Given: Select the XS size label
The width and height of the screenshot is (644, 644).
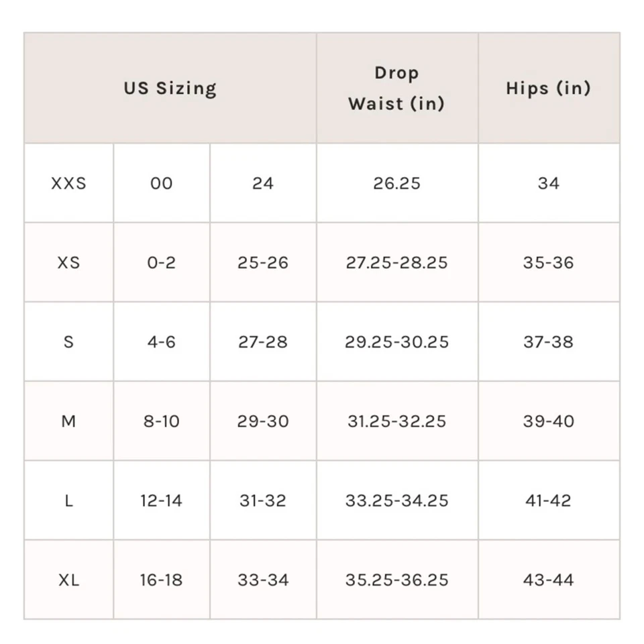Looking at the screenshot, I should (68, 262).
